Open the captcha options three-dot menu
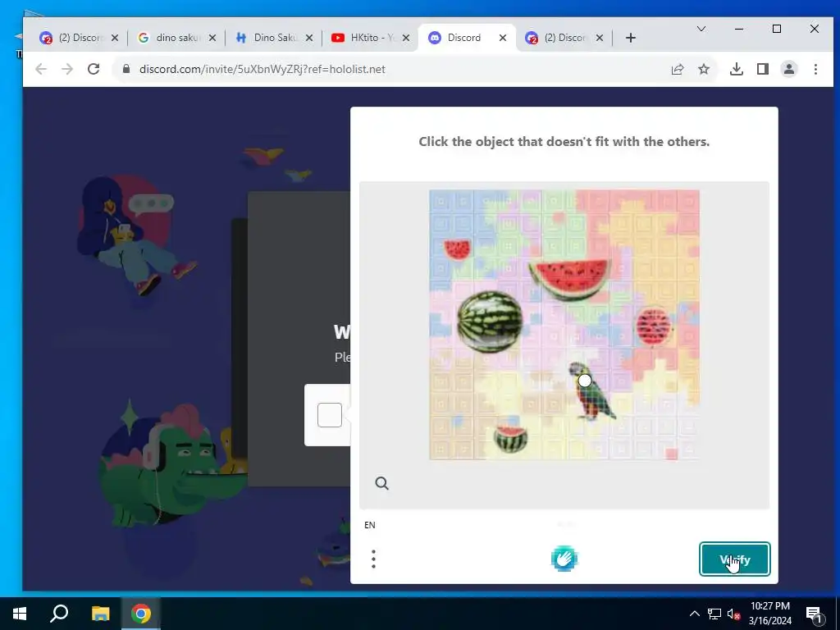The height and width of the screenshot is (630, 840). click(373, 559)
